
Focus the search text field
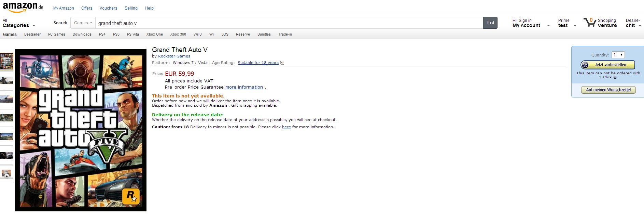pyautogui.click(x=289, y=23)
